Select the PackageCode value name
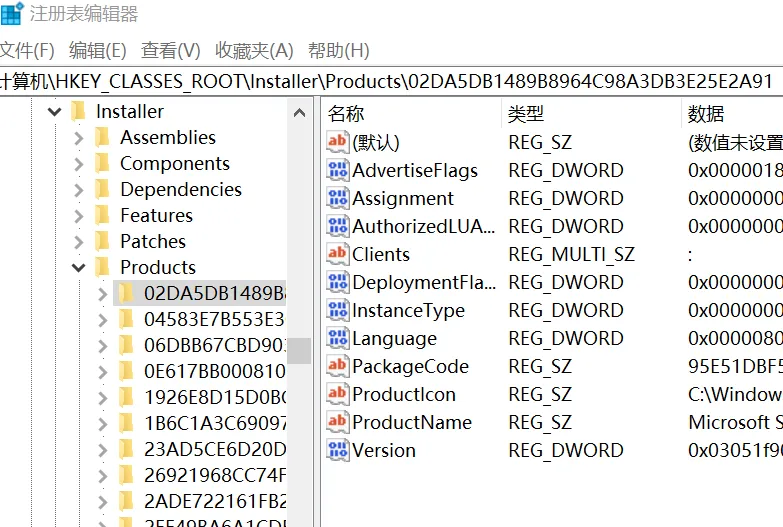The width and height of the screenshot is (783, 527). 410,367
